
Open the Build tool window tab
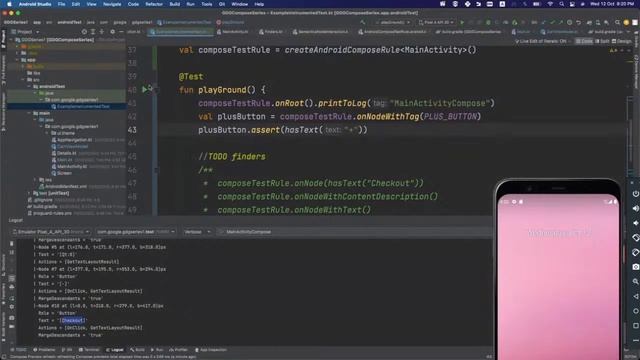point(137,350)
